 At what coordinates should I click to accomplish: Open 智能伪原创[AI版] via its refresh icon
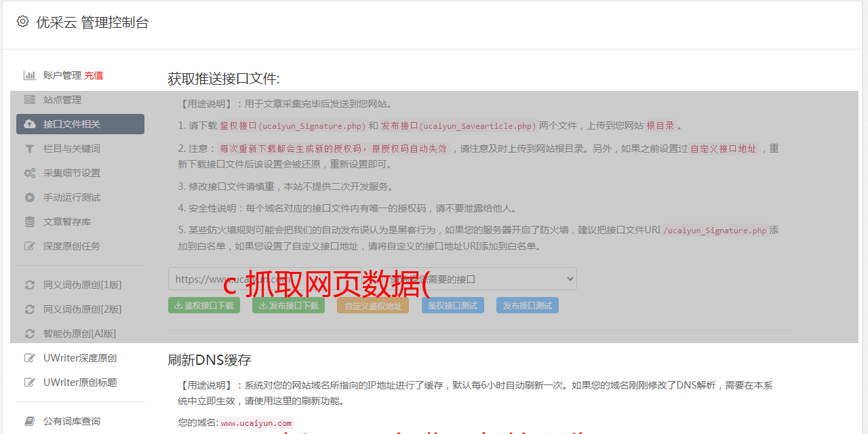point(30,334)
